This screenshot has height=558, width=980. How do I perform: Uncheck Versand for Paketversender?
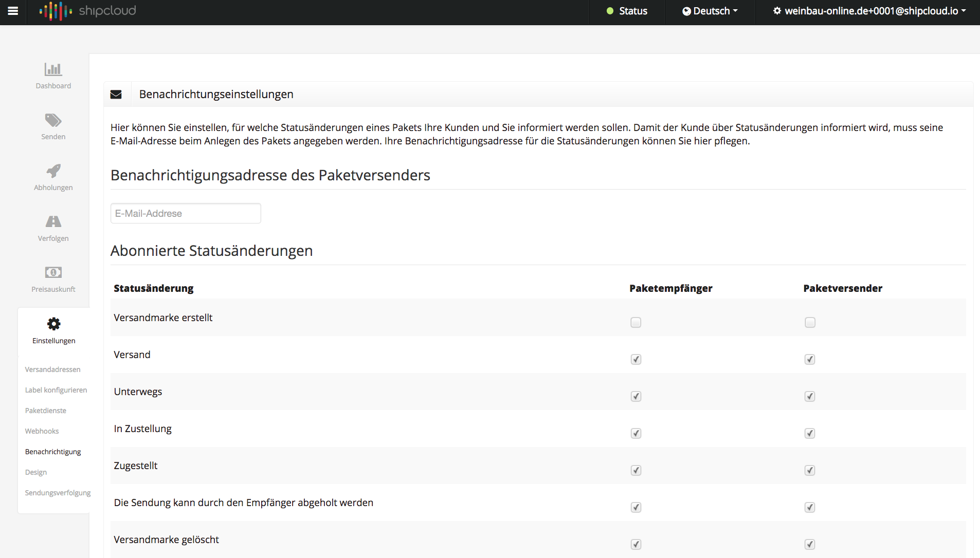coord(810,359)
